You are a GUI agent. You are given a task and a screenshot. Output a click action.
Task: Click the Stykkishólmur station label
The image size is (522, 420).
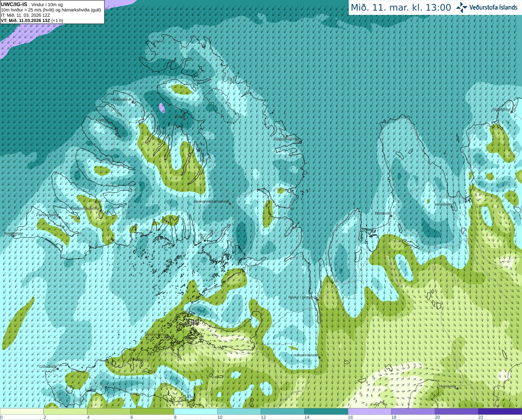156,334
